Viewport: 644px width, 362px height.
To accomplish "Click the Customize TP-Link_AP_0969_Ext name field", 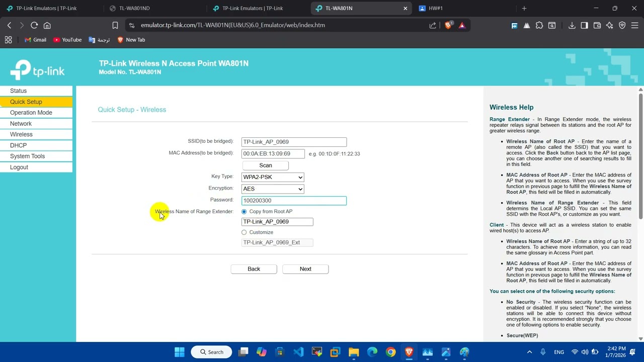I will (277, 242).
